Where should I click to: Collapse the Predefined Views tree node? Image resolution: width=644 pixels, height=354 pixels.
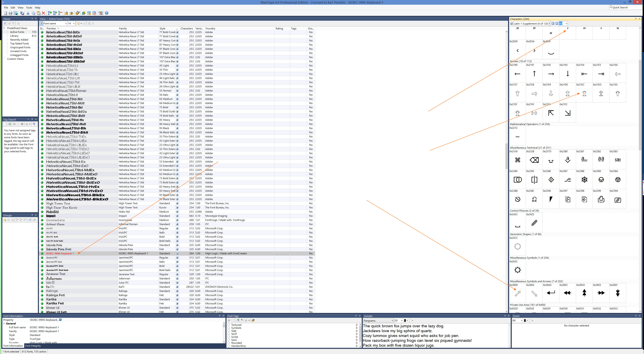tap(4, 28)
